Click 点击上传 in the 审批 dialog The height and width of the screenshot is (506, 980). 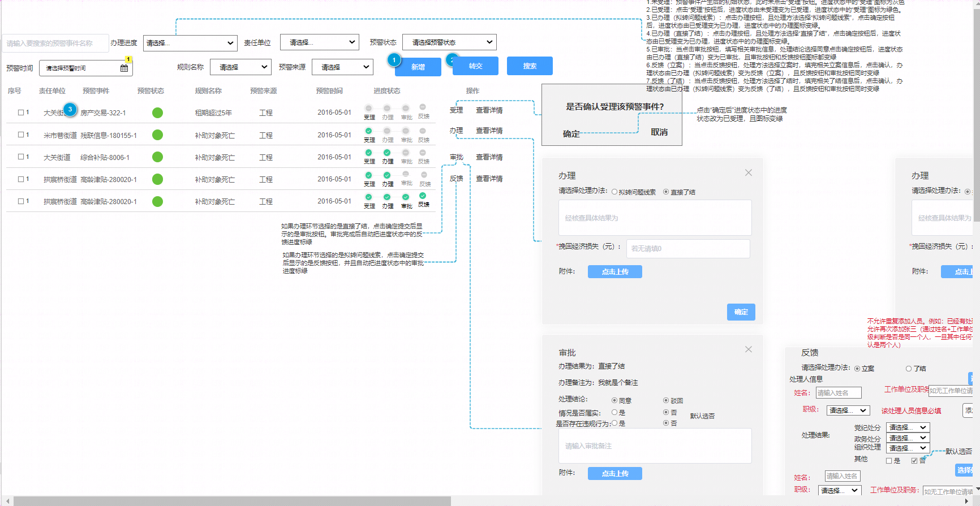[x=615, y=474]
